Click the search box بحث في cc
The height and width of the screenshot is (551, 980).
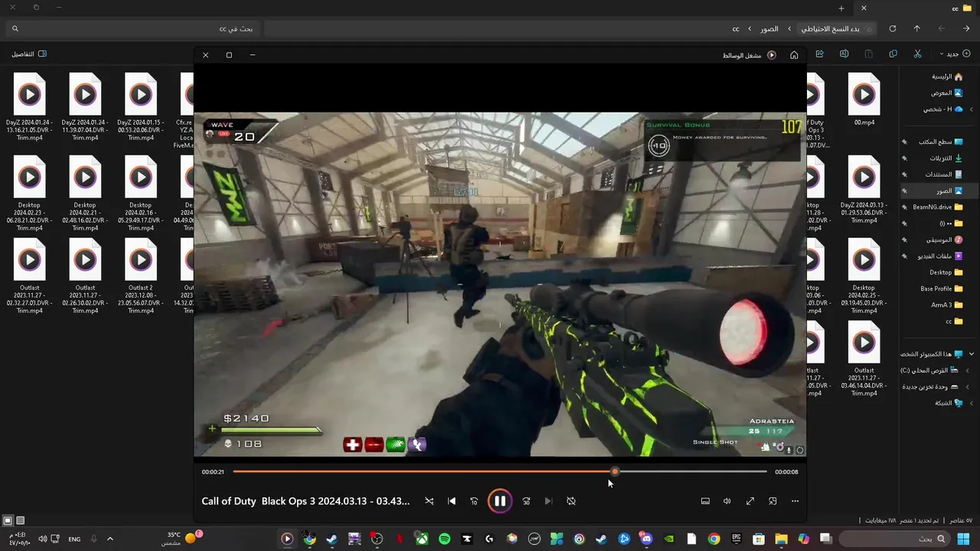click(132, 28)
